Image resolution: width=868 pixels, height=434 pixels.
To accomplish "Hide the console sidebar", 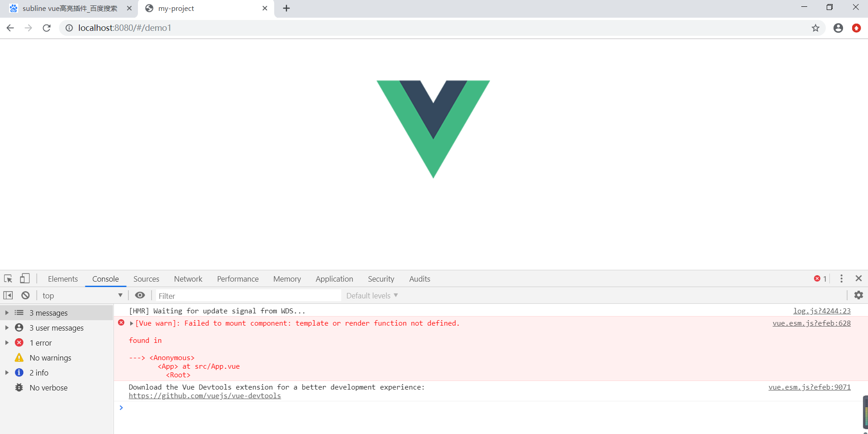I will (8, 295).
